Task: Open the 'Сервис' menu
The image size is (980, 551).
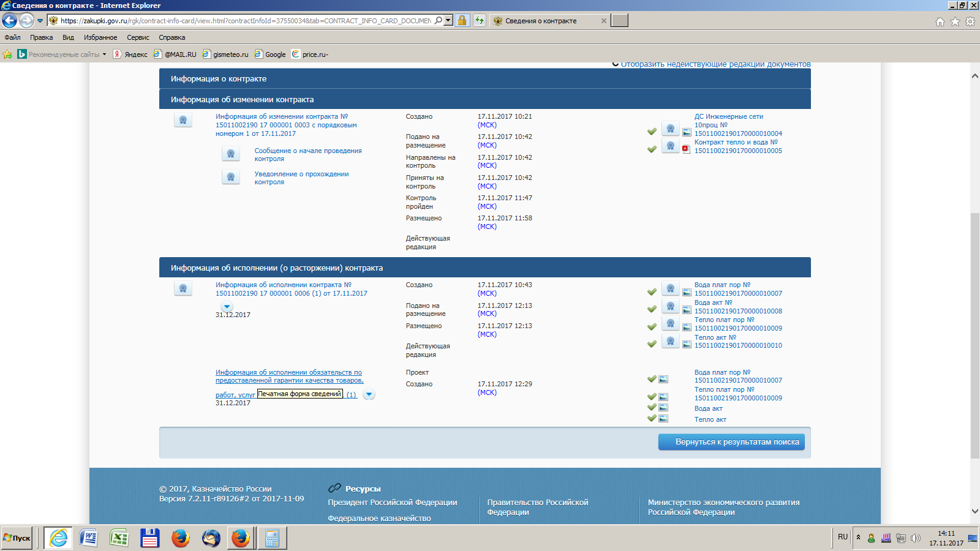Action: [x=138, y=37]
